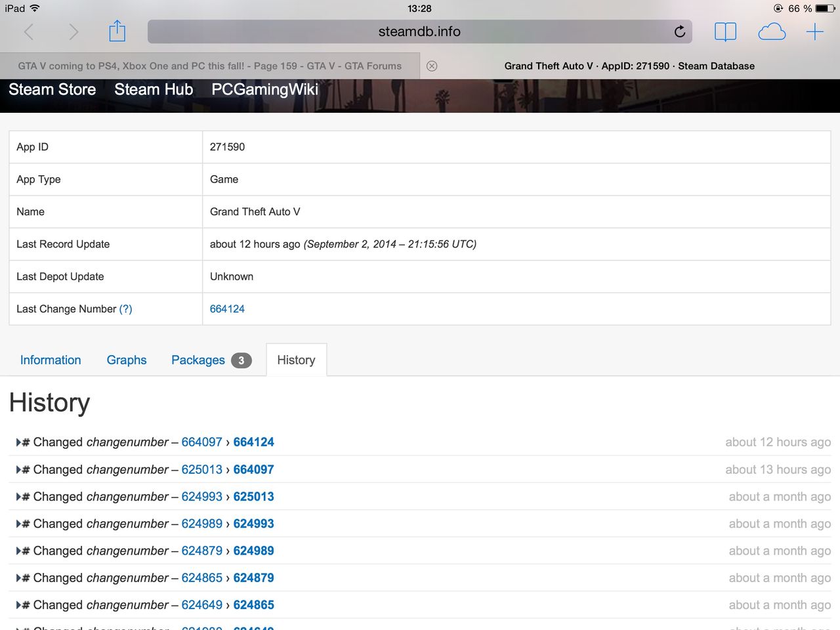Open bold changenumber 624993 link
This screenshot has height=630, width=840.
point(253,524)
